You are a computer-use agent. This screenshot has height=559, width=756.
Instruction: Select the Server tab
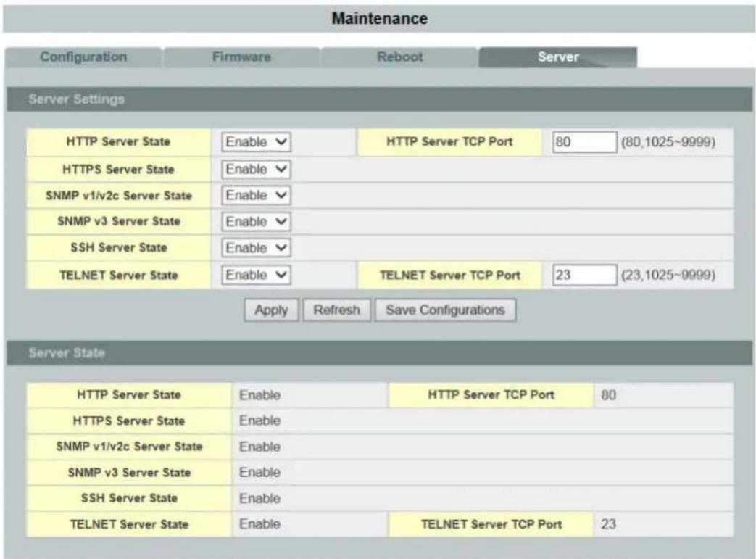point(558,57)
